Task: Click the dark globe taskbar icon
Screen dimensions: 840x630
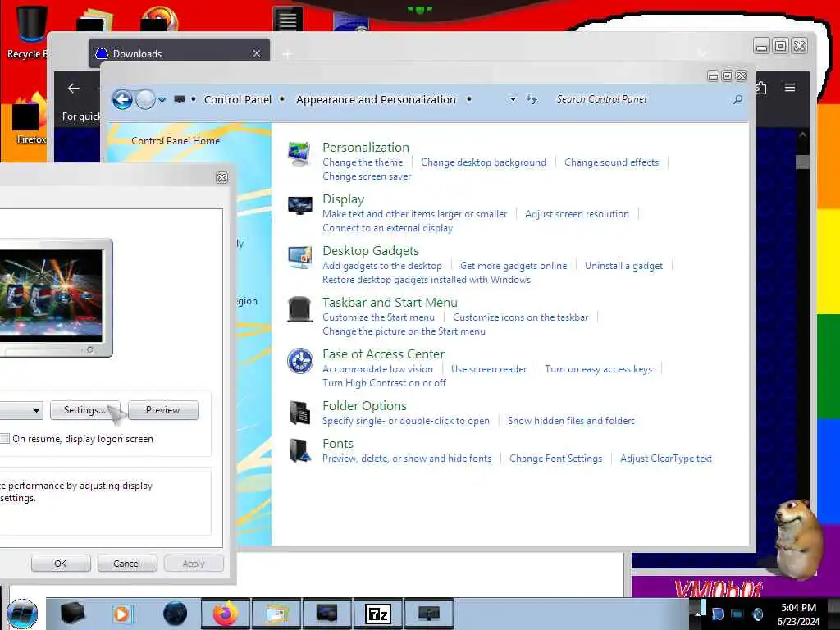Action: point(175,614)
